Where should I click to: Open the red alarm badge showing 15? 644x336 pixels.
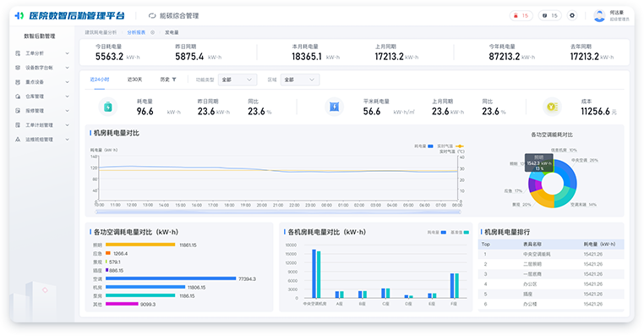[521, 15]
